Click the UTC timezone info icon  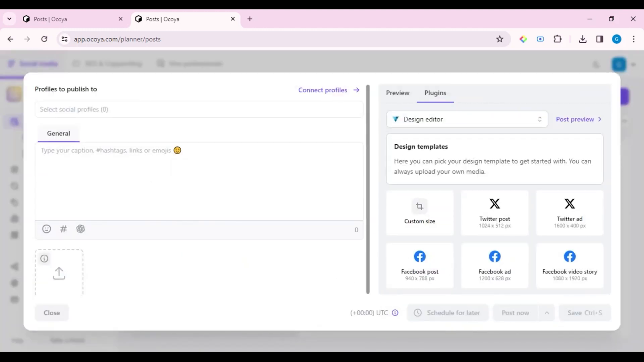tap(395, 313)
